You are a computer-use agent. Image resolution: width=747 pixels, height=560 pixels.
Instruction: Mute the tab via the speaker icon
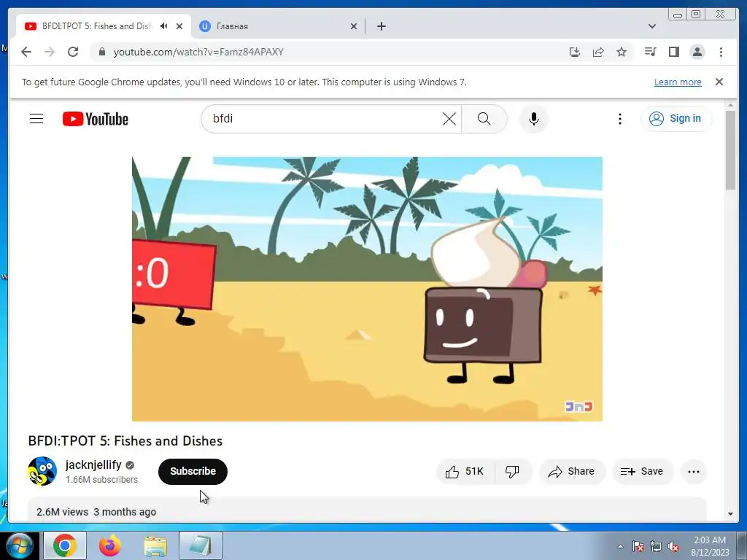pyautogui.click(x=164, y=26)
